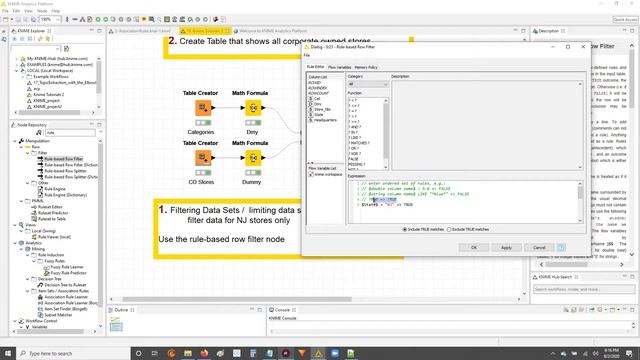The width and height of the screenshot is (640, 360).
Task: Click the OK button
Action: pyautogui.click(x=473, y=247)
